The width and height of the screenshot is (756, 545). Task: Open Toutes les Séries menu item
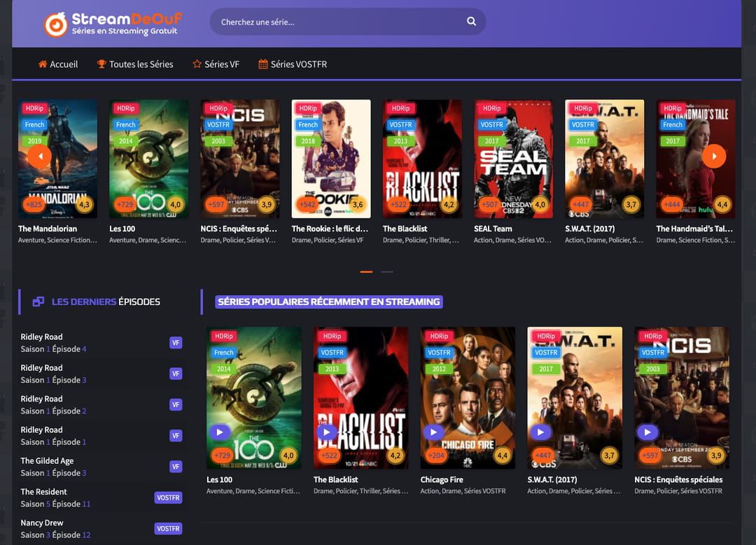[135, 64]
